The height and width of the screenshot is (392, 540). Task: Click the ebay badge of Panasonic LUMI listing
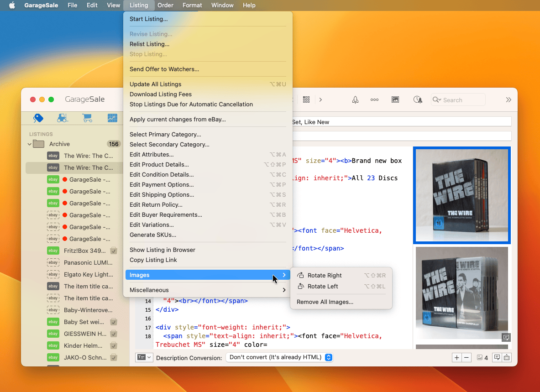53,262
